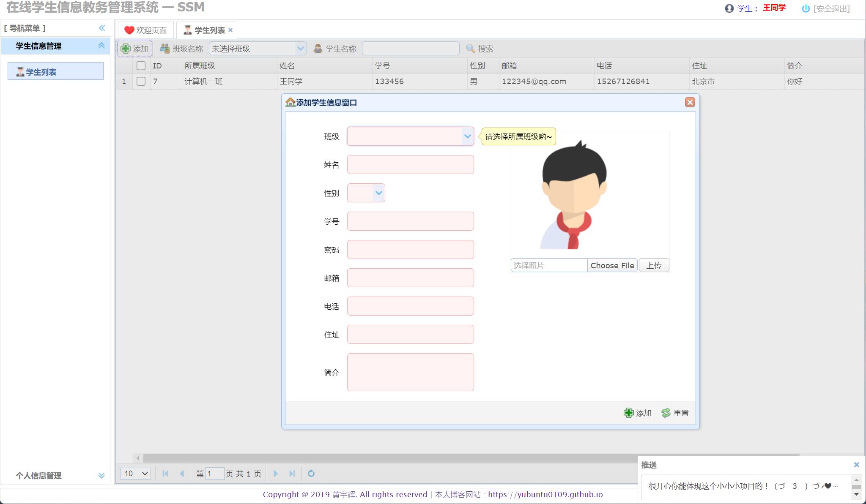Open the 班级 dropdown in the dialog
This screenshot has height=504, width=866.
[x=467, y=136]
